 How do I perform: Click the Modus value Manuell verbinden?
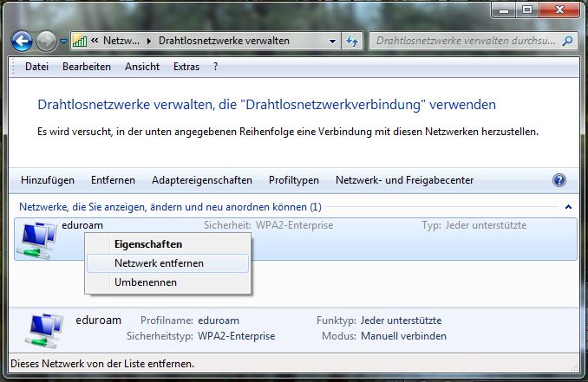point(403,336)
